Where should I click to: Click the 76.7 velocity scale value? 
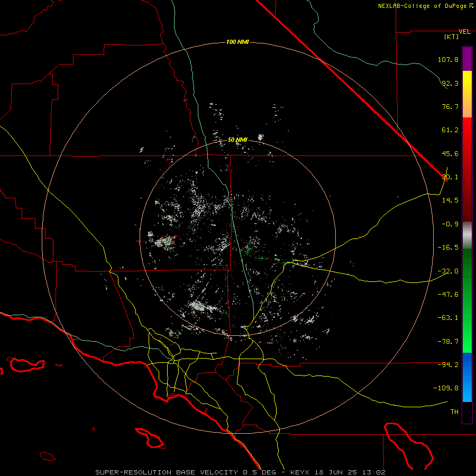tap(450, 106)
